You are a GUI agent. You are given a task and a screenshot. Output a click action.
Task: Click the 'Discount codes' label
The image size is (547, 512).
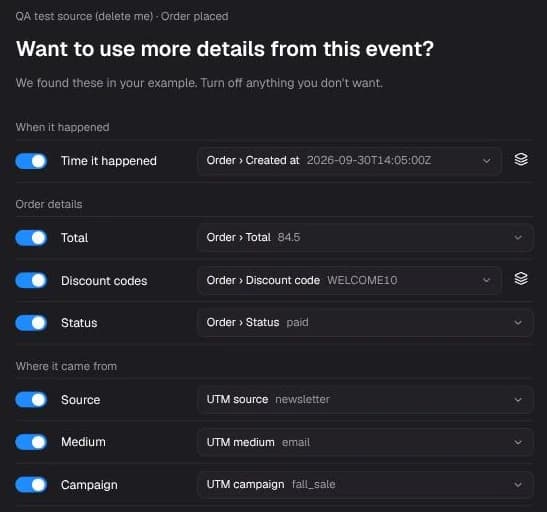tap(104, 281)
